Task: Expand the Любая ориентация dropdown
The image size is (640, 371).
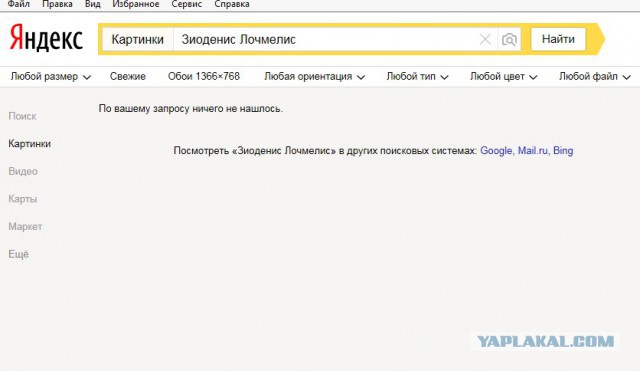Action: click(314, 77)
